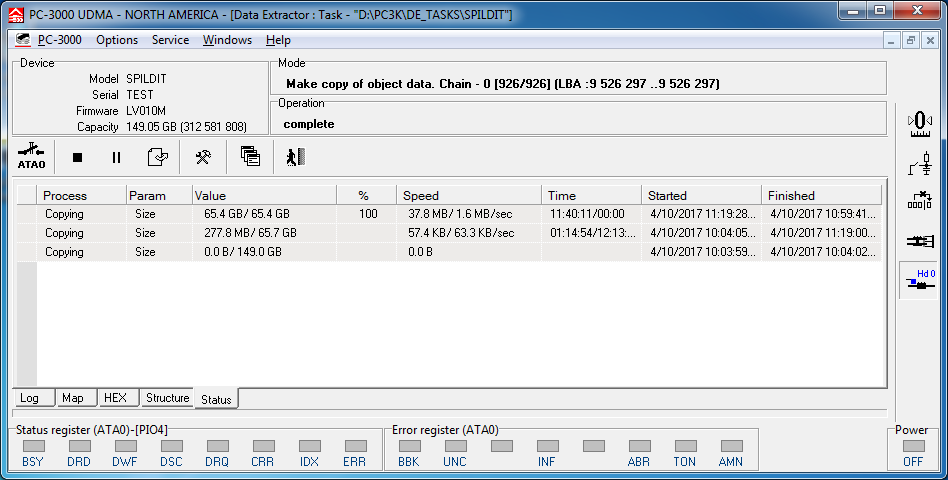The width and height of the screenshot is (948, 480).
Task: Open the Windows menu
Action: click(x=227, y=40)
